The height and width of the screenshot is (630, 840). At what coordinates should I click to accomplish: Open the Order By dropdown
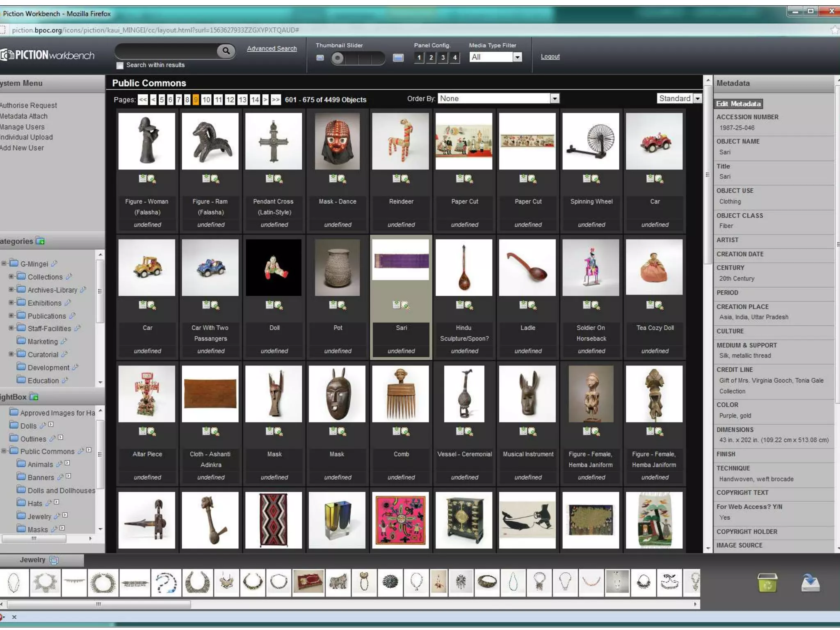pyautogui.click(x=555, y=98)
